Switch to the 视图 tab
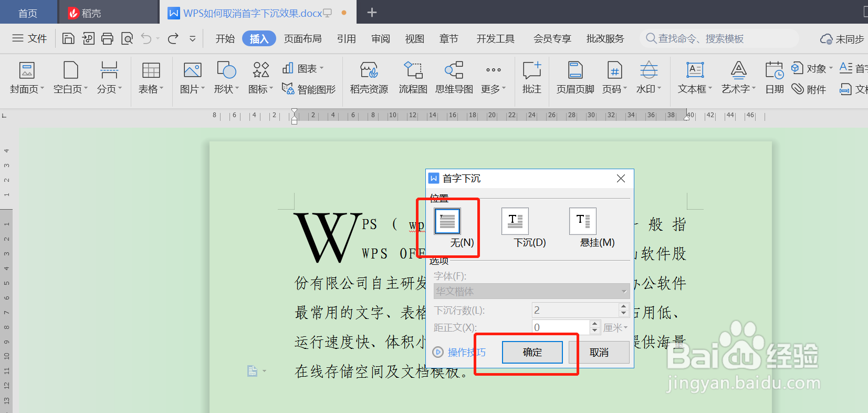Screen dimensions: 868x413 [x=415, y=38]
